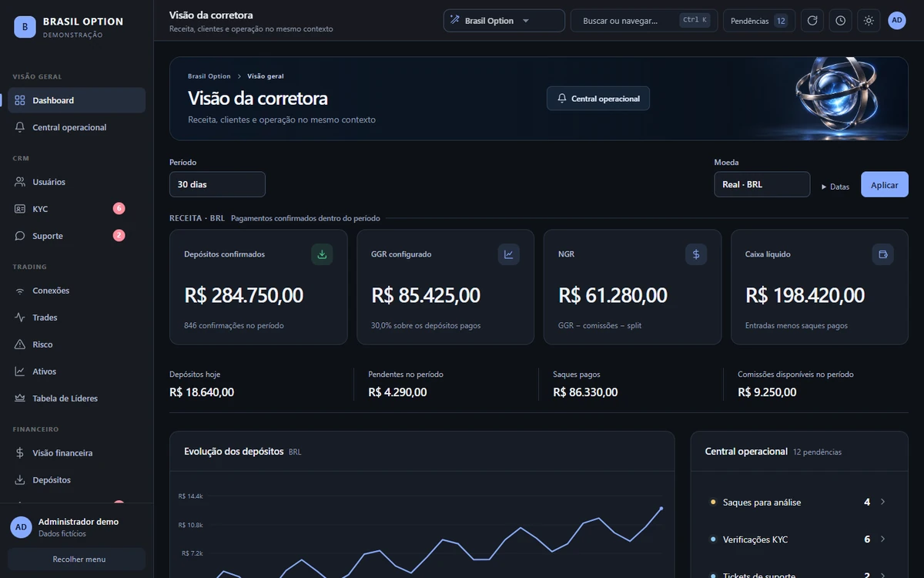Click the Risco warning triangle icon
This screenshot has width=924, height=578.
click(x=20, y=344)
